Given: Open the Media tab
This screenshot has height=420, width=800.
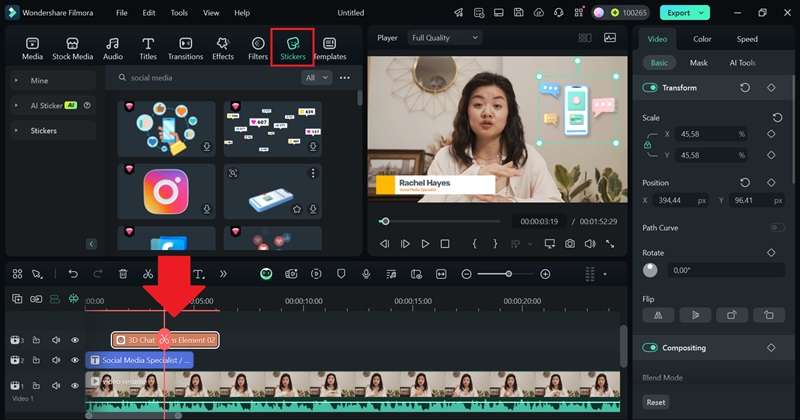Looking at the screenshot, I should [32, 48].
